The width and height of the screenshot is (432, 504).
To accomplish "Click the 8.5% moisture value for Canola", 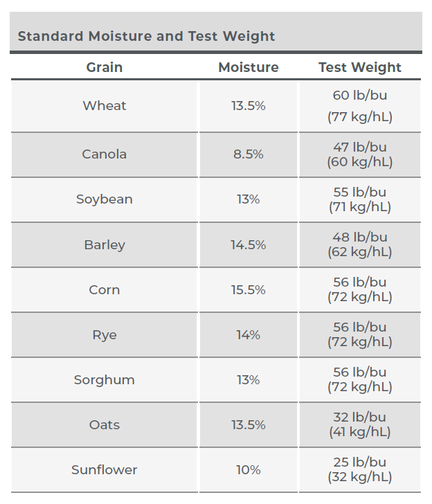I will tap(248, 154).
